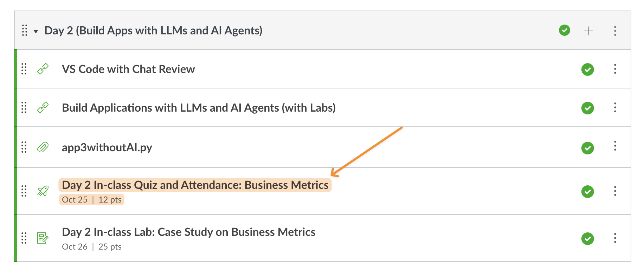Grab the drag handle of the Day 2 module header
The image size is (644, 278).
(x=25, y=31)
